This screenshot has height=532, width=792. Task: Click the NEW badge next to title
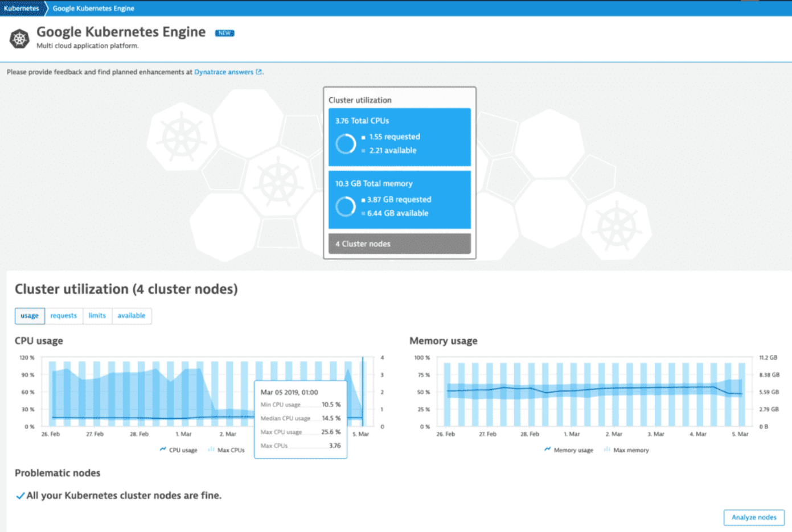224,33
